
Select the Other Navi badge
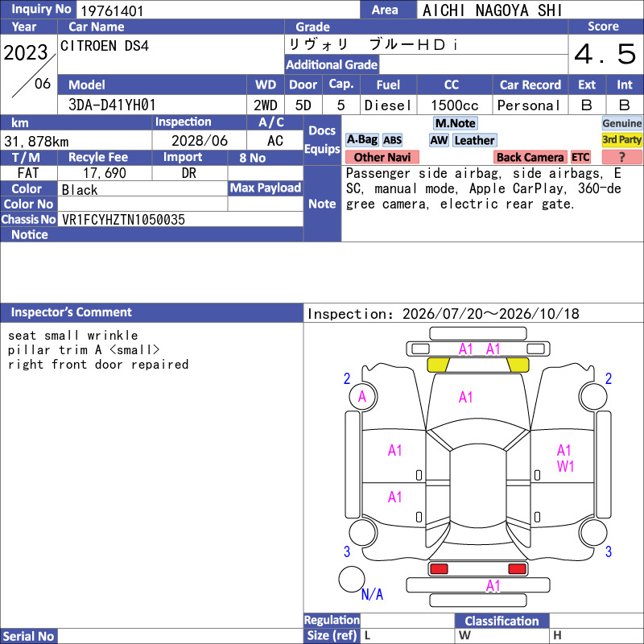[x=382, y=157]
